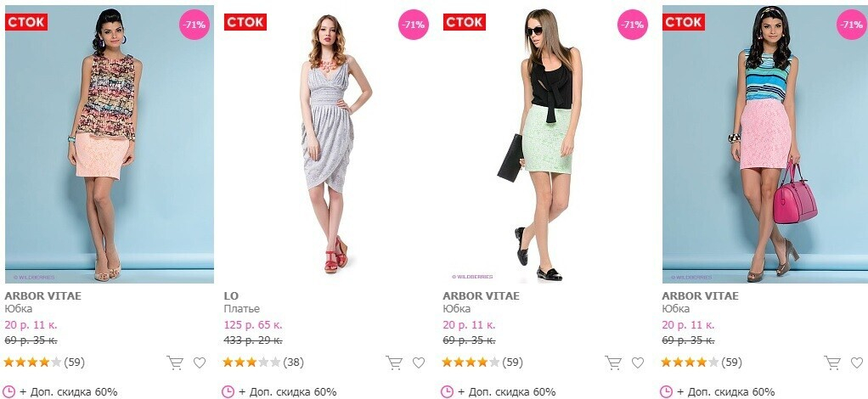
Task: Open Arbor Vitae brand of green skirt
Action: pos(481,295)
